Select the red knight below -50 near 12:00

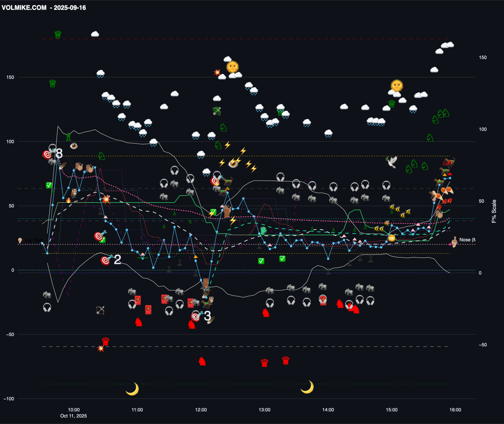[202, 361]
